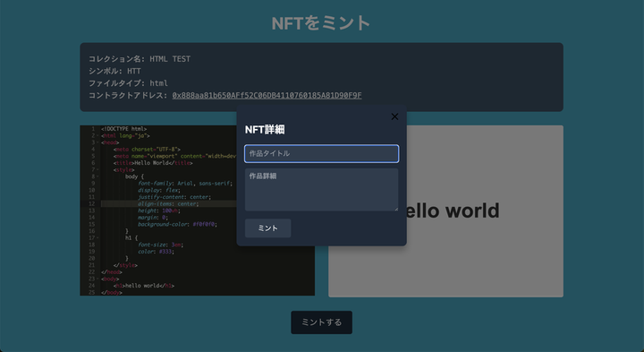Click the 'meta charset="UTF-8"' code line

[x=147, y=150]
